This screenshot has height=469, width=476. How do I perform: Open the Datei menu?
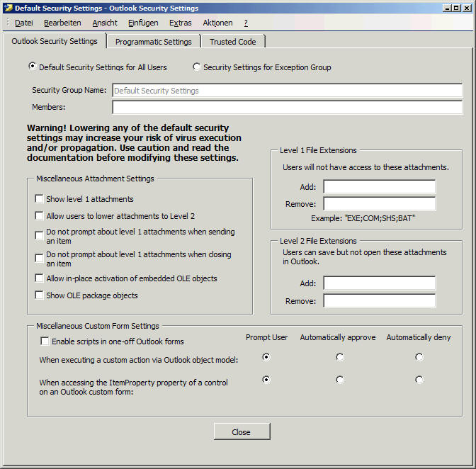(x=24, y=23)
